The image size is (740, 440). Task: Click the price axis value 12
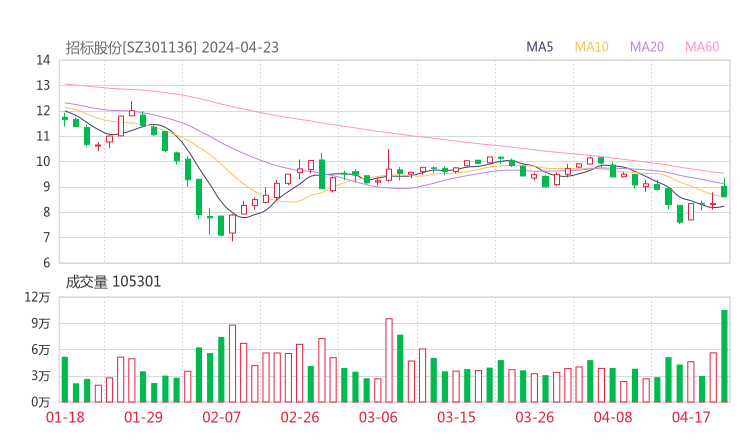[x=43, y=111]
